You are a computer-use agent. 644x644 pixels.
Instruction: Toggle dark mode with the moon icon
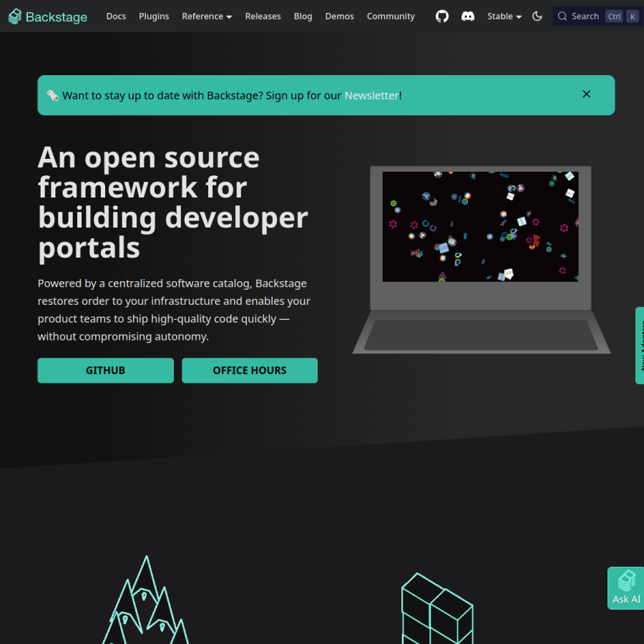click(537, 16)
